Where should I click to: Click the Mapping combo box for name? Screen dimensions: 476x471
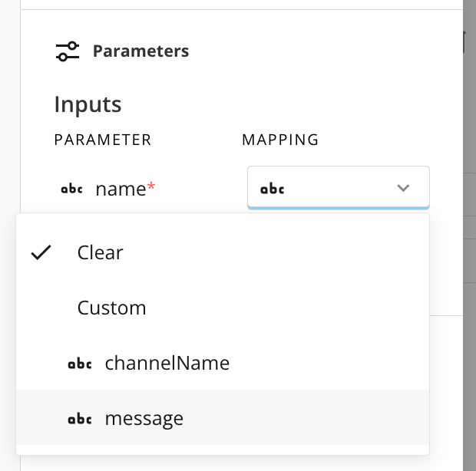click(338, 188)
